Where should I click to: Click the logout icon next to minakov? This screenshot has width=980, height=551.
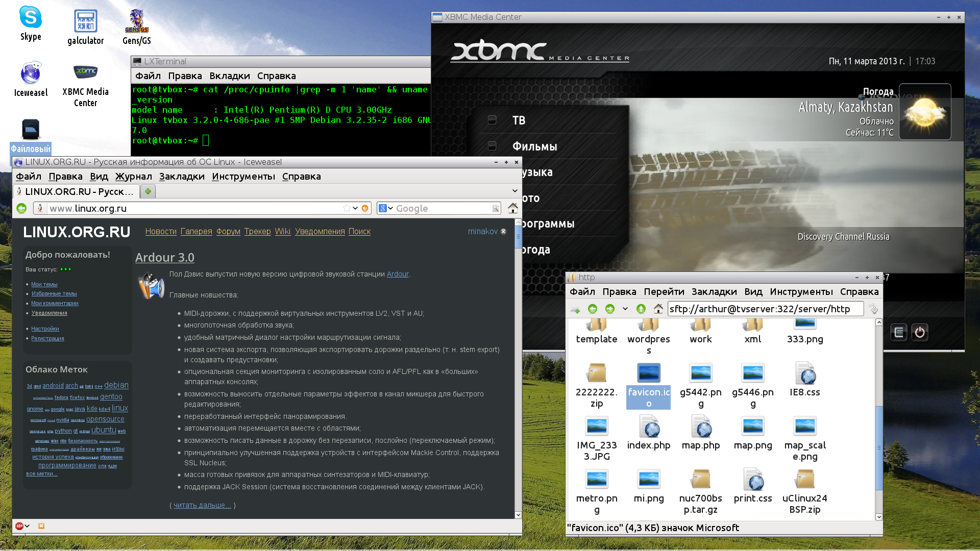[x=503, y=231]
